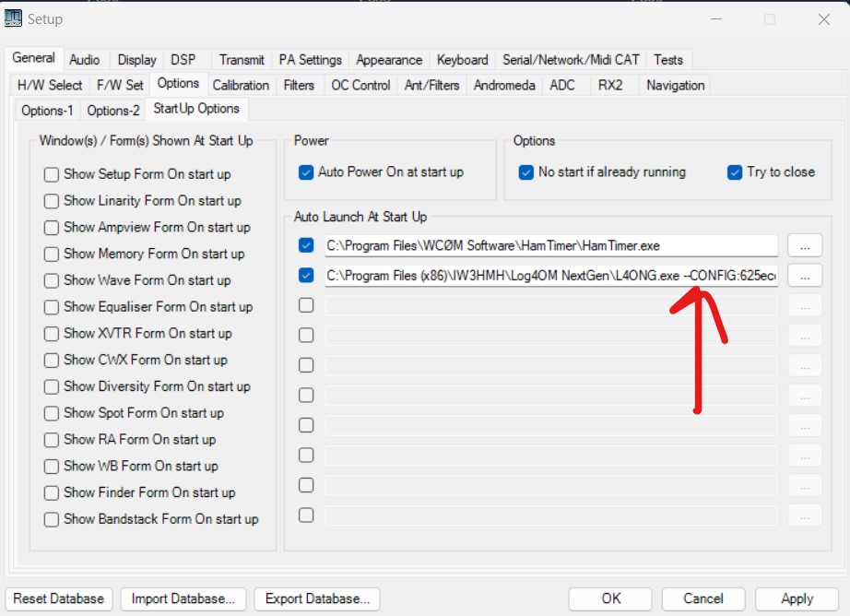850x616 pixels.
Task: Click browse button next to HamTimer.exe path
Action: pyautogui.click(x=805, y=246)
